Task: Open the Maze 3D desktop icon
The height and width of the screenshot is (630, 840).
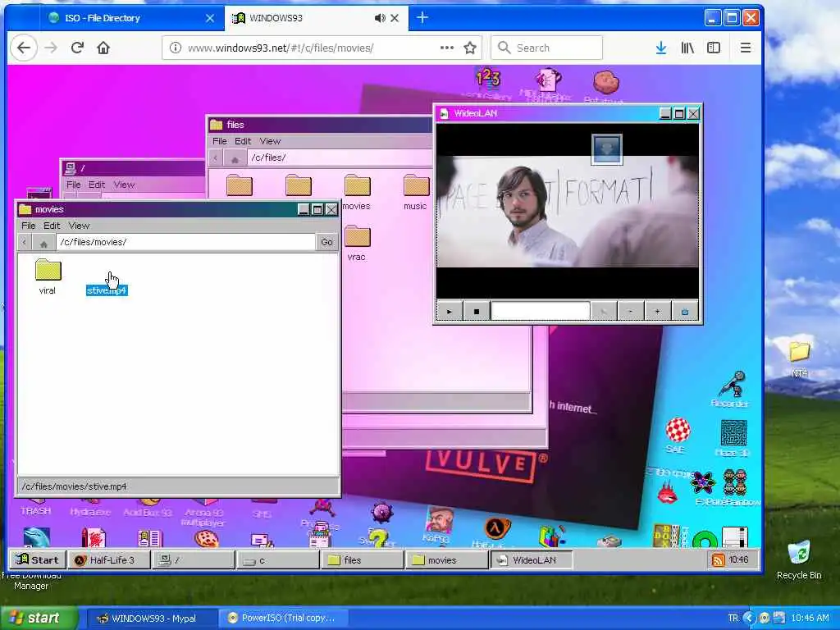Action: coord(733,438)
